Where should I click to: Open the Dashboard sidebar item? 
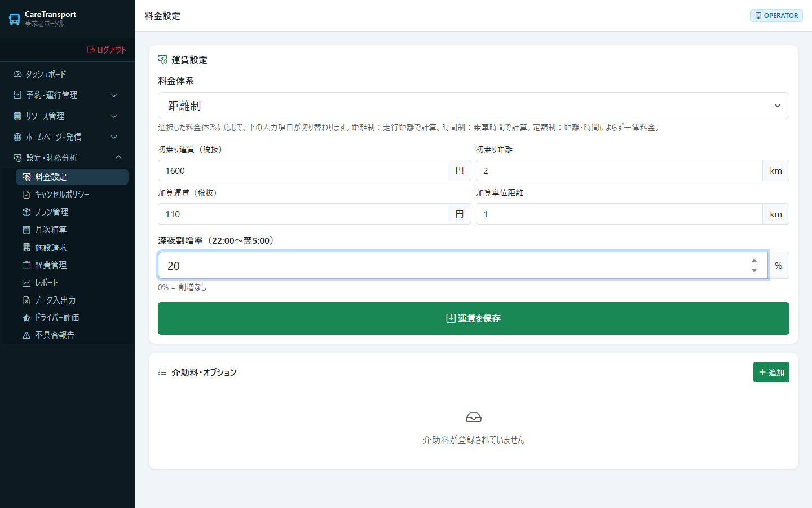pyautogui.click(x=68, y=74)
